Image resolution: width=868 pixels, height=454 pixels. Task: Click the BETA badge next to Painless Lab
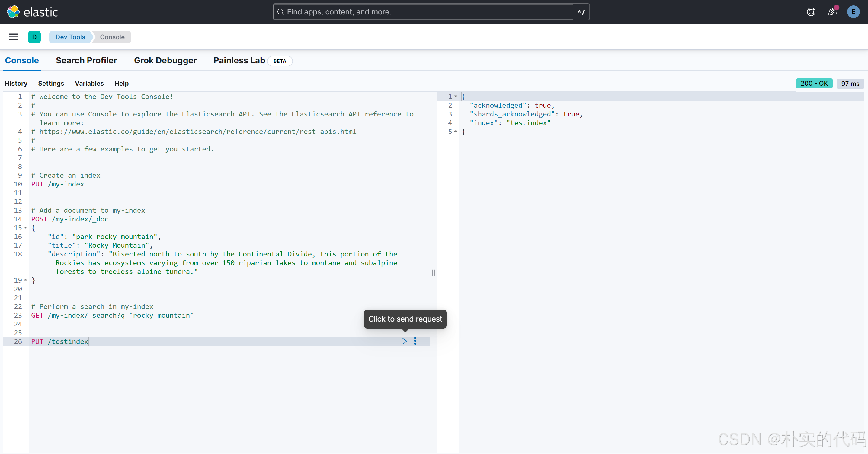tap(280, 61)
